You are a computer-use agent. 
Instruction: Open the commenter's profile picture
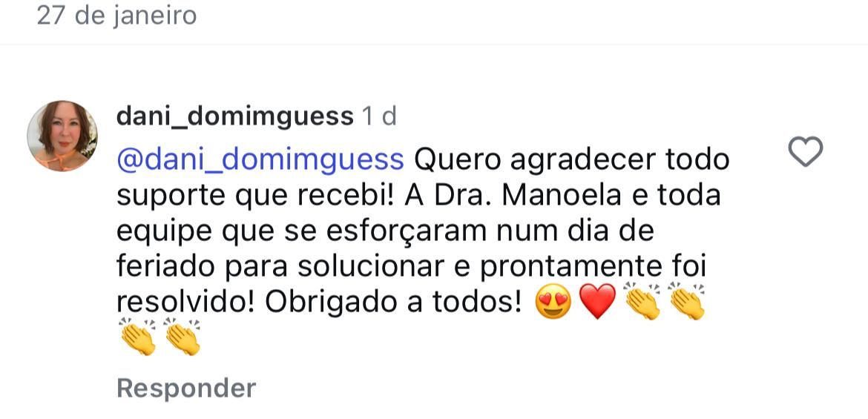click(62, 136)
